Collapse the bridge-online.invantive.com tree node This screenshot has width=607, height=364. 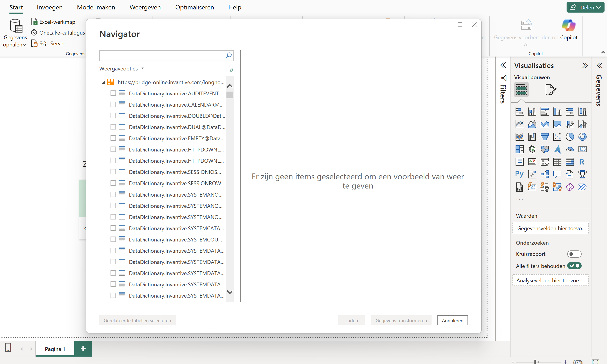pyautogui.click(x=103, y=82)
